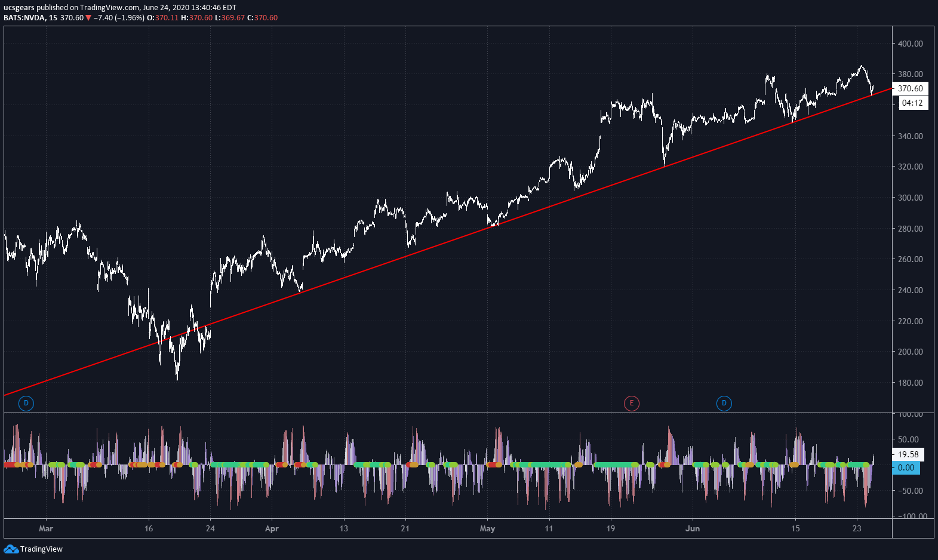Click the 300.00 price axis label
This screenshot has height=560, width=938.
click(911, 198)
